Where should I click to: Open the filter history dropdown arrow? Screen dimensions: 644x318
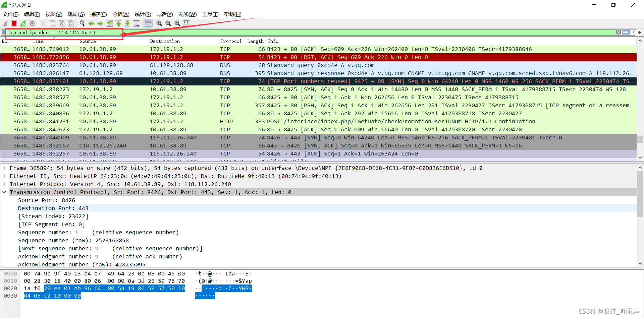(x=634, y=33)
